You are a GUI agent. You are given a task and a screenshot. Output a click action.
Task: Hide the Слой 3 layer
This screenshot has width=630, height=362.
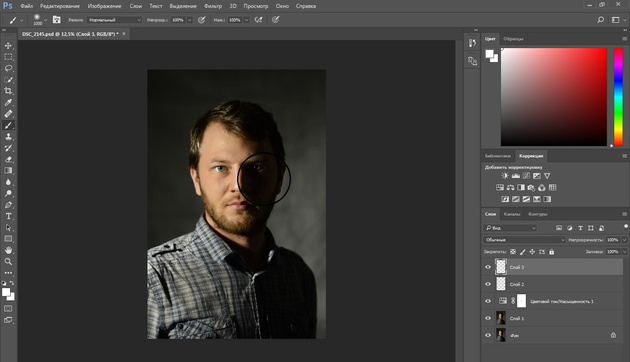click(488, 267)
